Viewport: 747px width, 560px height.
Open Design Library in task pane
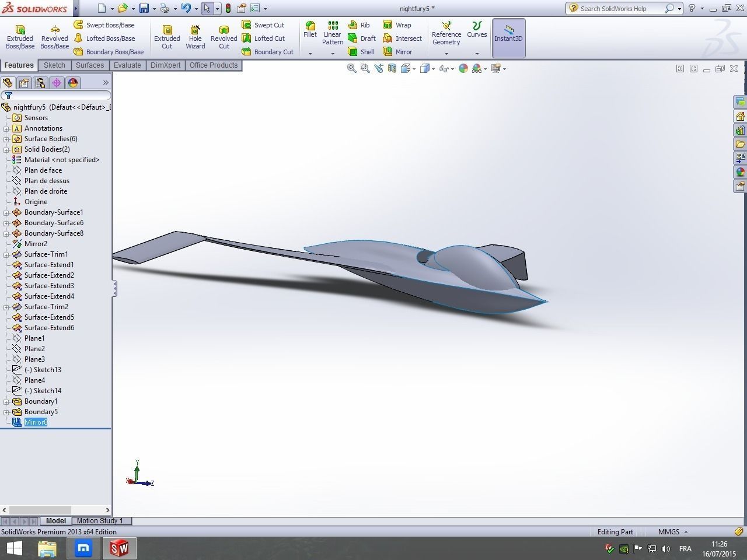pos(740,130)
